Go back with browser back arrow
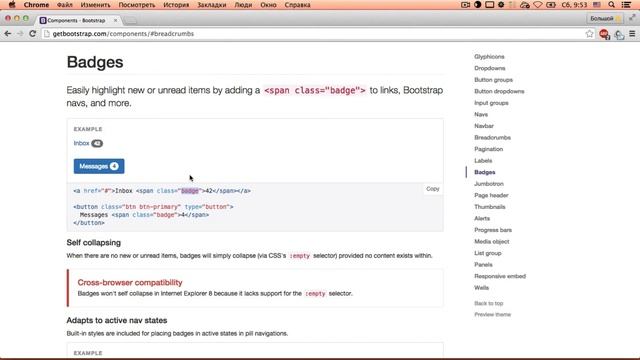The image size is (640, 360). [x=8, y=34]
